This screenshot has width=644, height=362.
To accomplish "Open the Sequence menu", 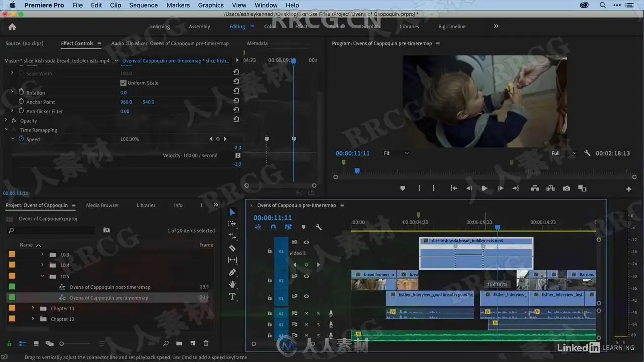I will click(x=143, y=5).
